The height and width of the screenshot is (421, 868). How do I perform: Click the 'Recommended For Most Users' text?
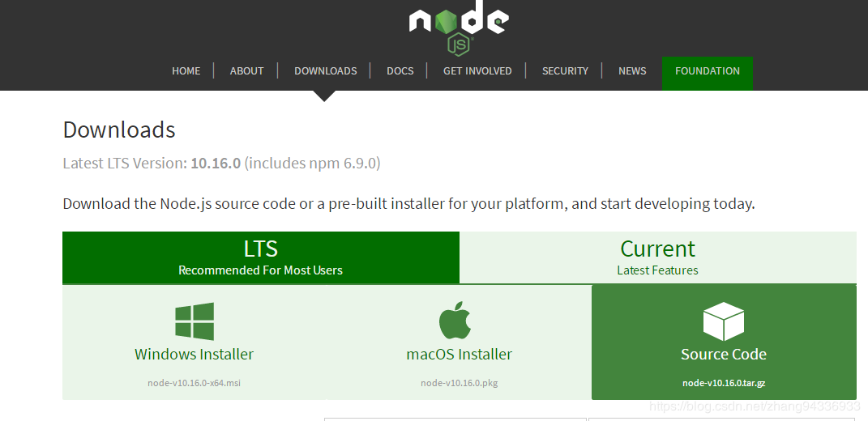(x=261, y=270)
